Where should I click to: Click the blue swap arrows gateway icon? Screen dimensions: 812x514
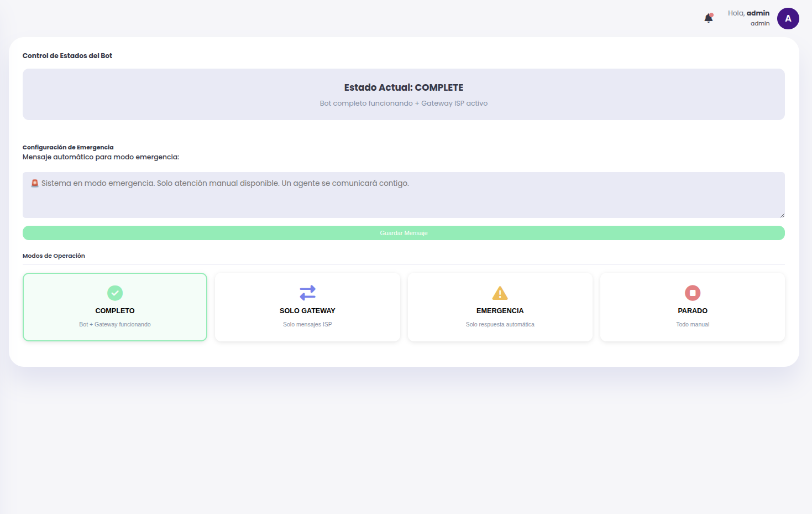point(307,293)
